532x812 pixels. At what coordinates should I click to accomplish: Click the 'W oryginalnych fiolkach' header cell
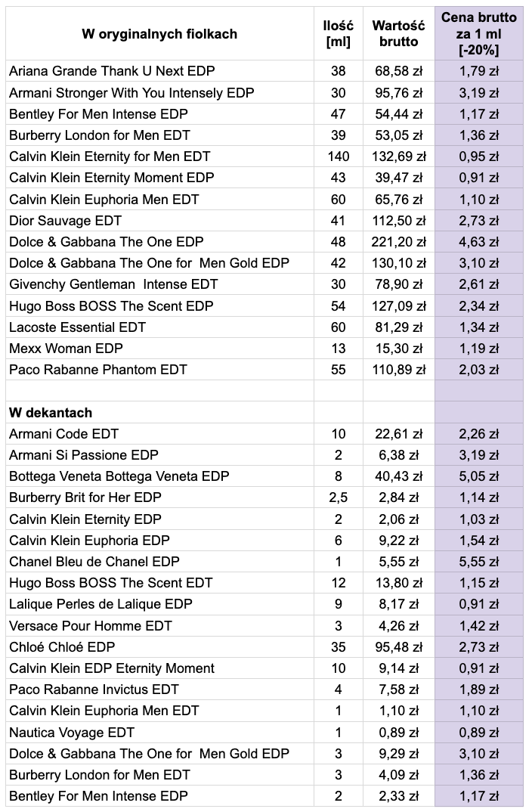(x=159, y=34)
